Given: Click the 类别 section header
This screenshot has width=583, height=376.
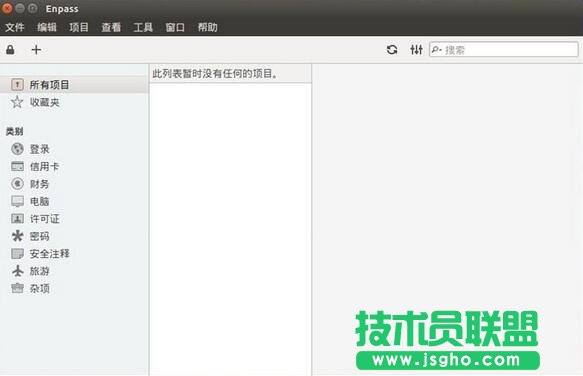Looking at the screenshot, I should click(x=15, y=131).
